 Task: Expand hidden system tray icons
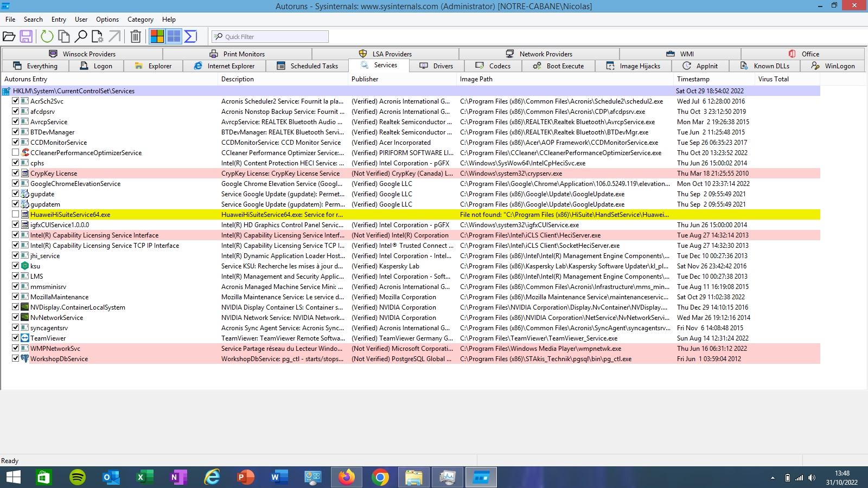coord(773,478)
